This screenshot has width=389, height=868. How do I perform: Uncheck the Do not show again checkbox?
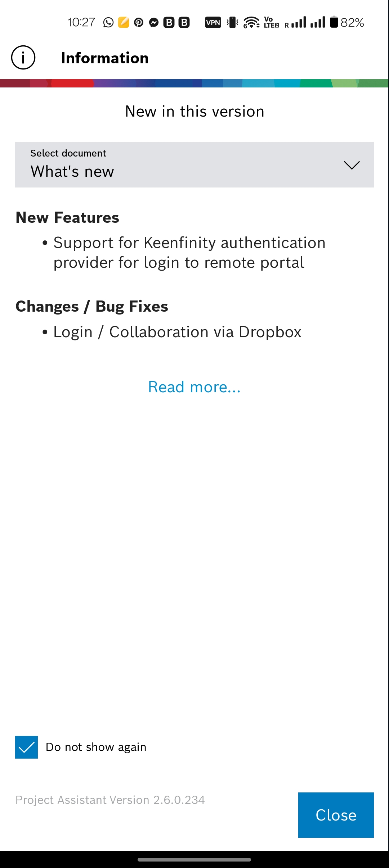click(x=26, y=747)
